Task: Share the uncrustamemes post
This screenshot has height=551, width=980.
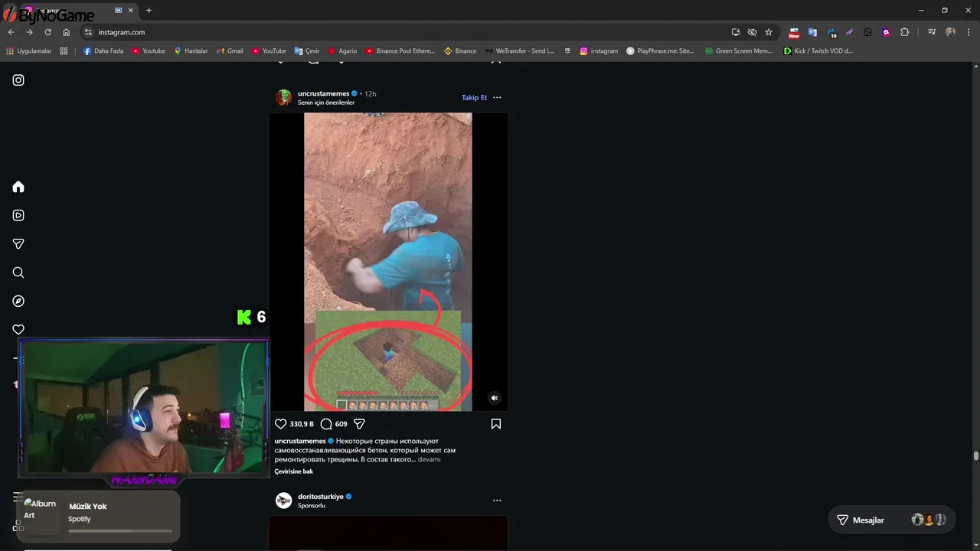Action: pos(359,424)
